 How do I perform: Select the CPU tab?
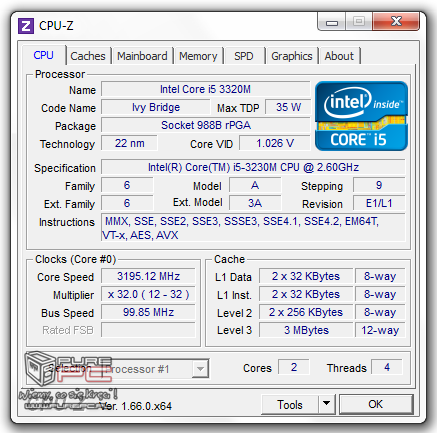tap(44, 55)
